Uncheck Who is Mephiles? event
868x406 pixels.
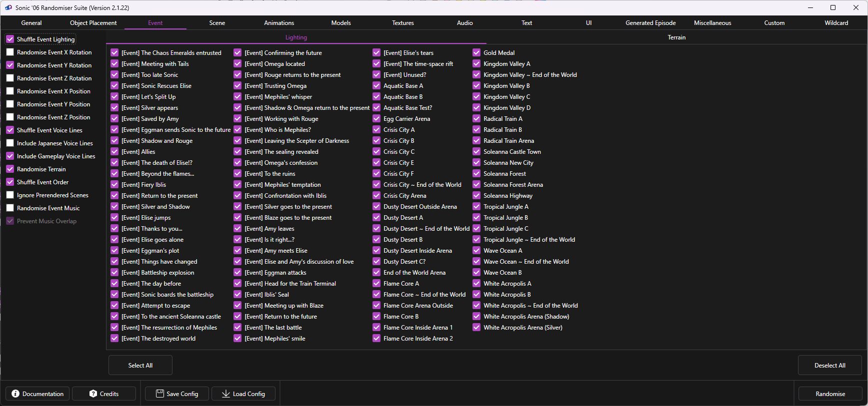tap(237, 129)
